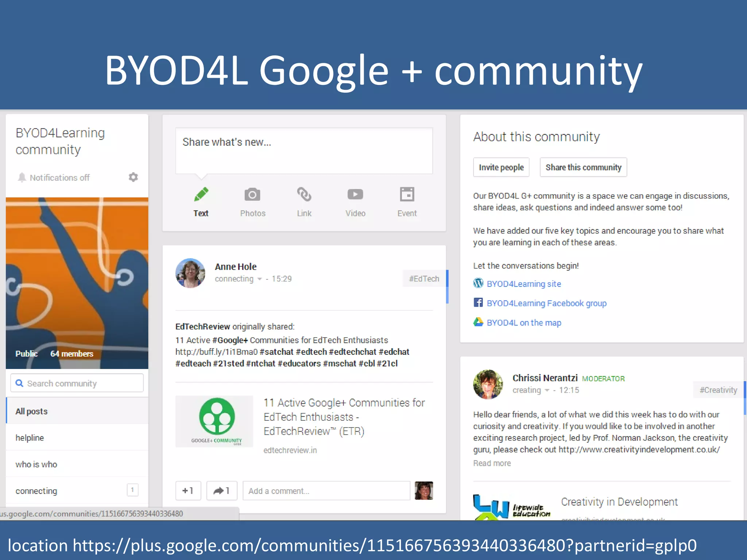This screenshot has width=747, height=560.
Task: Choose the Photos camera icon
Action: pyautogui.click(x=252, y=194)
